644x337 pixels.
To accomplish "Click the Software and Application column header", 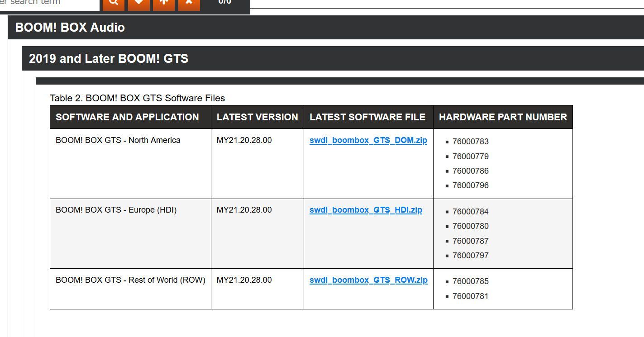I will click(x=127, y=117).
